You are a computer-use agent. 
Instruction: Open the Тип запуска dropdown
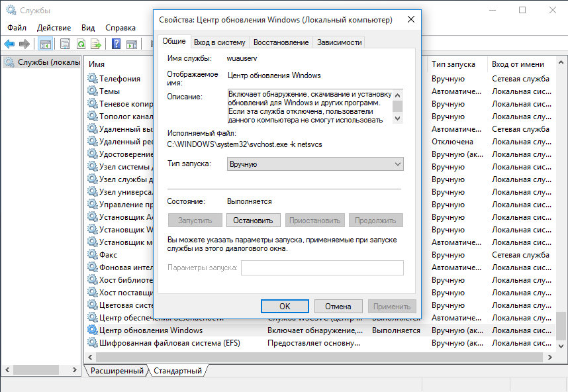coord(314,164)
